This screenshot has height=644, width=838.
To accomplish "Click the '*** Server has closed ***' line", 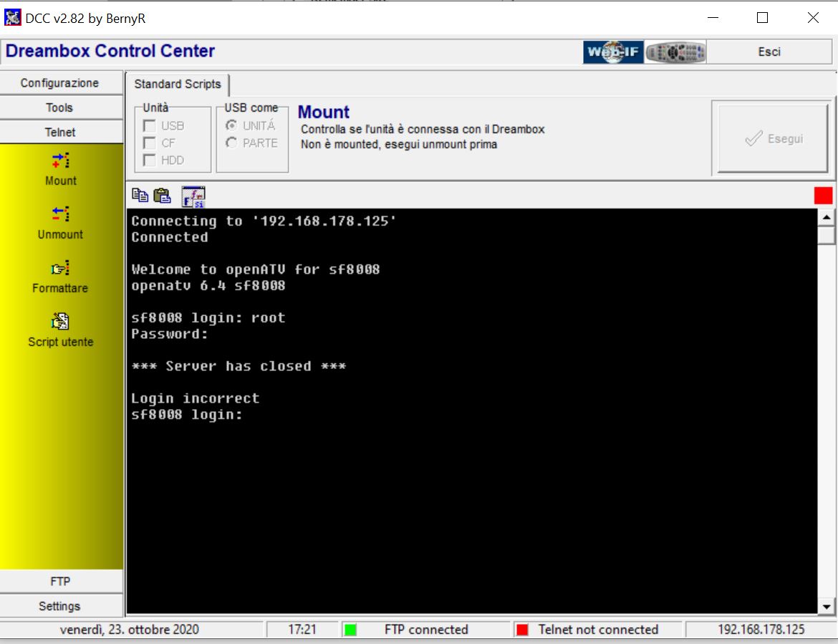I will [239, 367].
